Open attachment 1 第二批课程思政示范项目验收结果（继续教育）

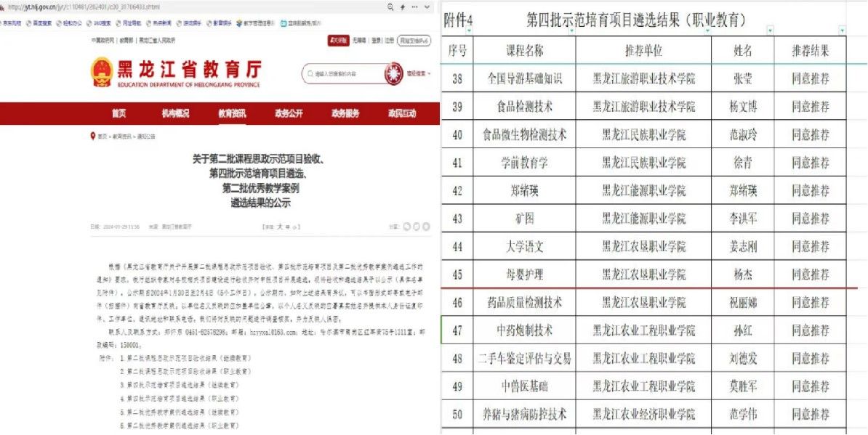click(185, 357)
